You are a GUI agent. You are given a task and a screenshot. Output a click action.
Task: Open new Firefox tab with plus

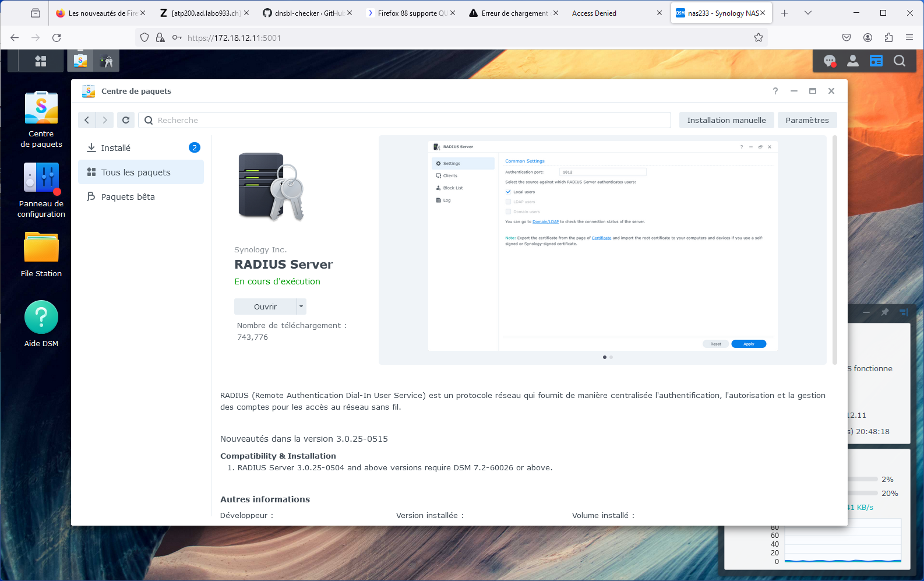point(785,13)
